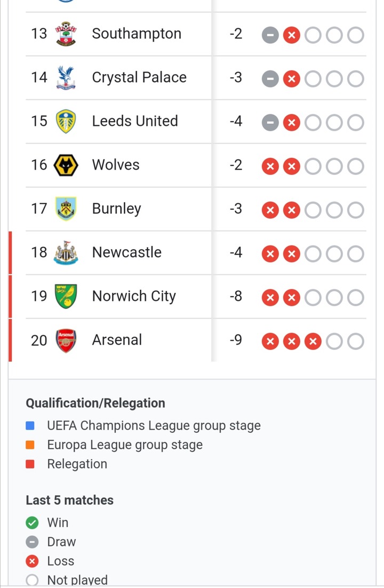384x588 pixels.
Task: Click the Arsenal cannon crest
Action: click(66, 340)
